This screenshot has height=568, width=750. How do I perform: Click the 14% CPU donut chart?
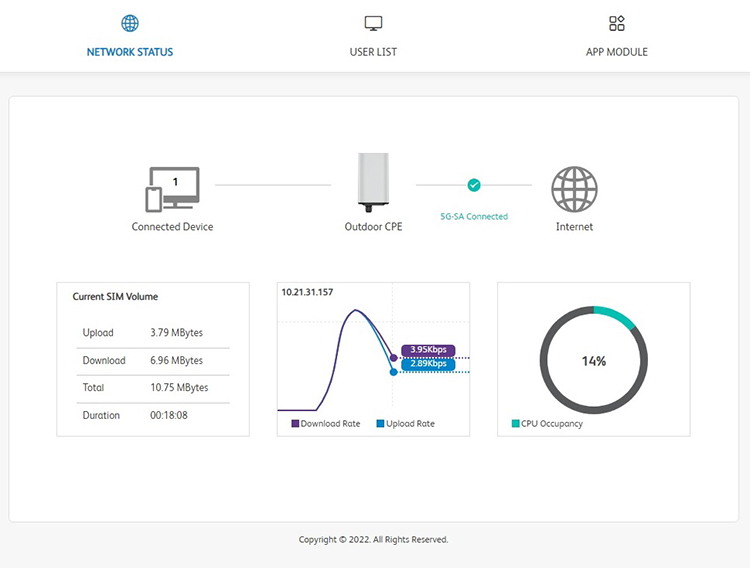(x=593, y=361)
